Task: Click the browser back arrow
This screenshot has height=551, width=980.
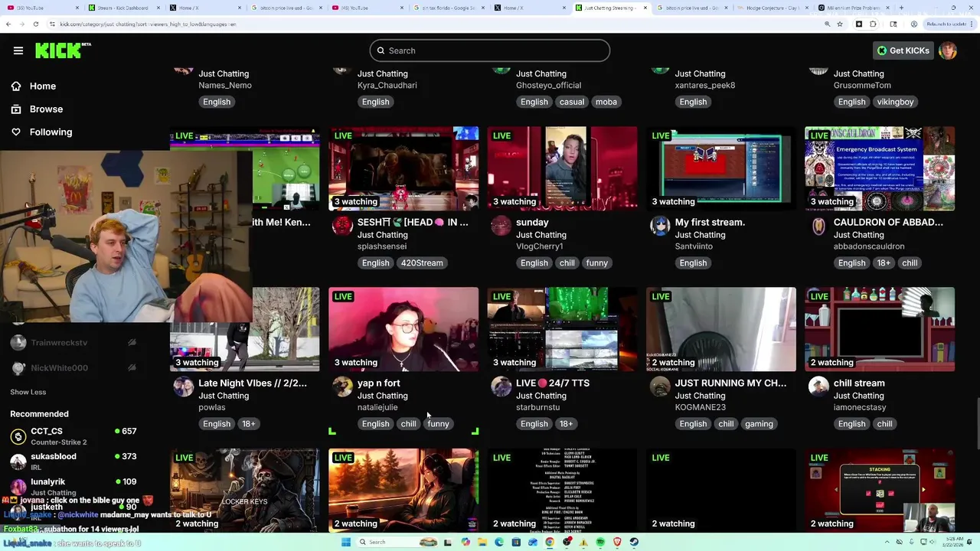Action: pos(8,24)
